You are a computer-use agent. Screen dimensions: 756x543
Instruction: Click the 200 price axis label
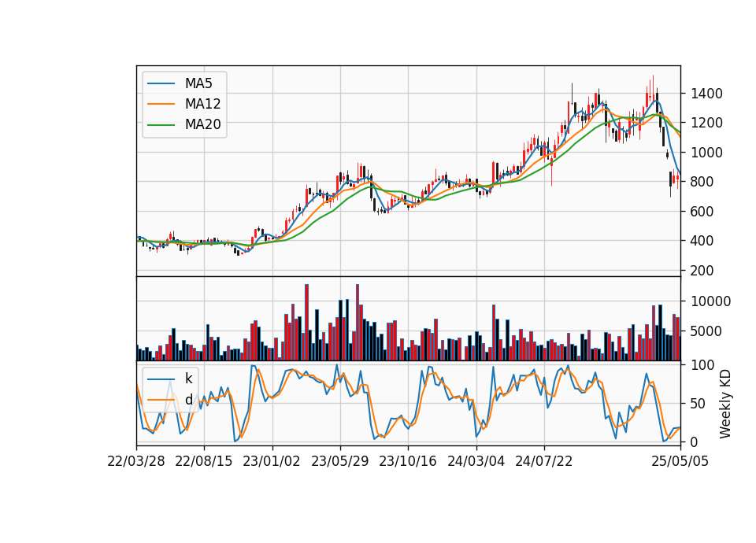[x=702, y=271]
